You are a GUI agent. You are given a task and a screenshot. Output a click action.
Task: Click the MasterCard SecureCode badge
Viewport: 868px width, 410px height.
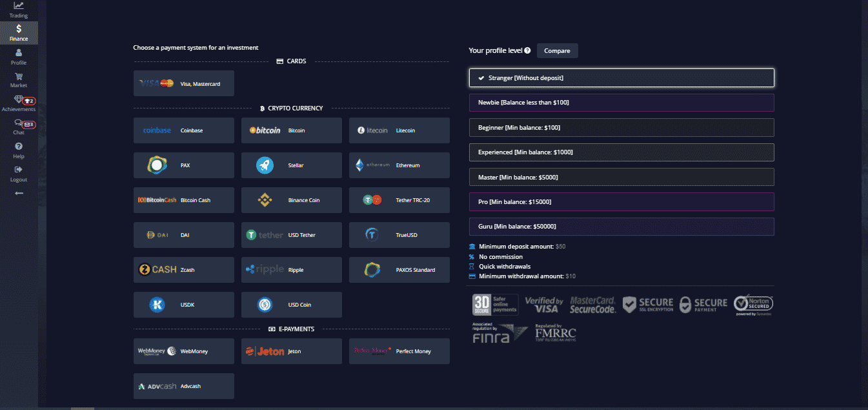(593, 305)
